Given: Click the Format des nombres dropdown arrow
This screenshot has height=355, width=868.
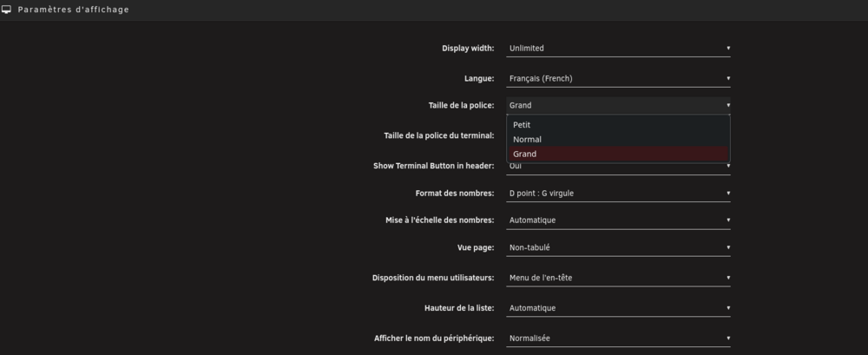Looking at the screenshot, I should (x=728, y=194).
